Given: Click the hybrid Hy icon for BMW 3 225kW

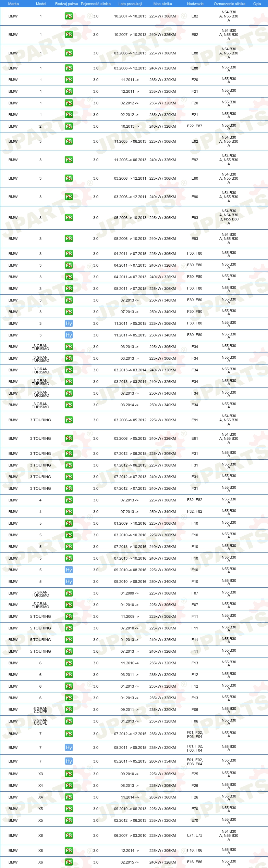Looking at the screenshot, I should [x=69, y=323].
